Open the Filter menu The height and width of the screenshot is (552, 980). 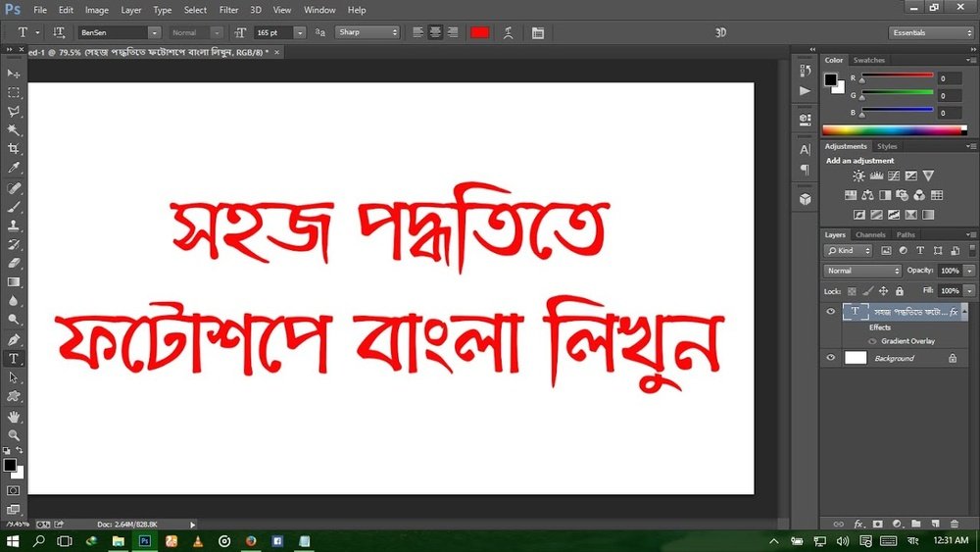[228, 10]
